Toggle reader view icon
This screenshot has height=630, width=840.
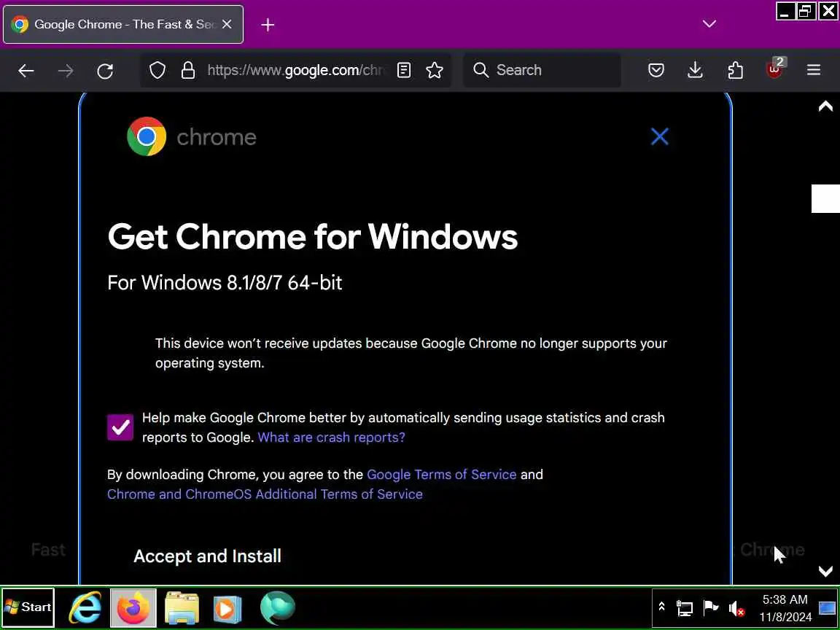pos(404,70)
